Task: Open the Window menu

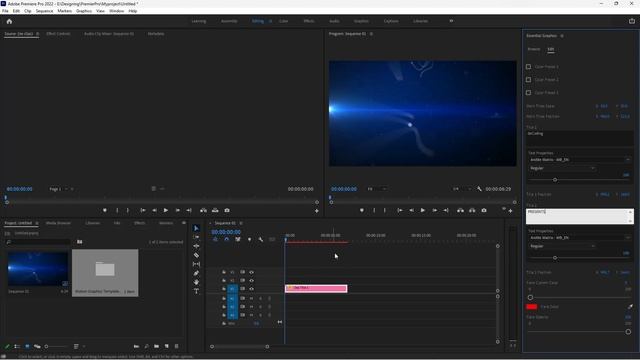Action: [117, 11]
